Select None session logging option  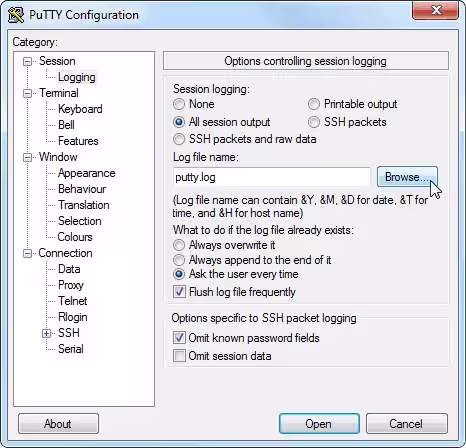(179, 104)
